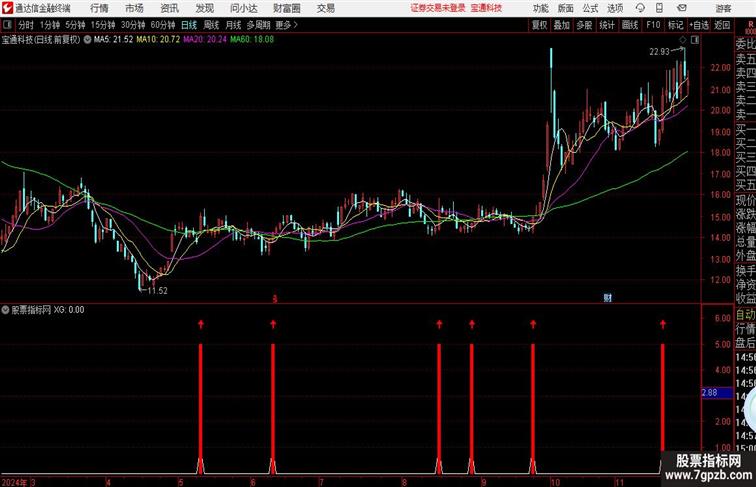Click the 22.93 high price label
The image size is (756, 487).
click(659, 52)
